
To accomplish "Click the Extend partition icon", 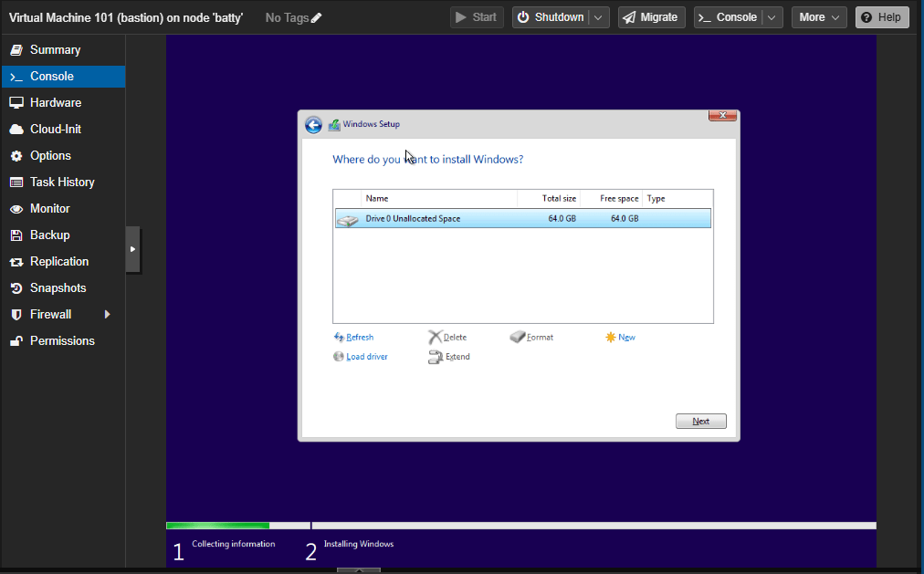I will click(436, 357).
